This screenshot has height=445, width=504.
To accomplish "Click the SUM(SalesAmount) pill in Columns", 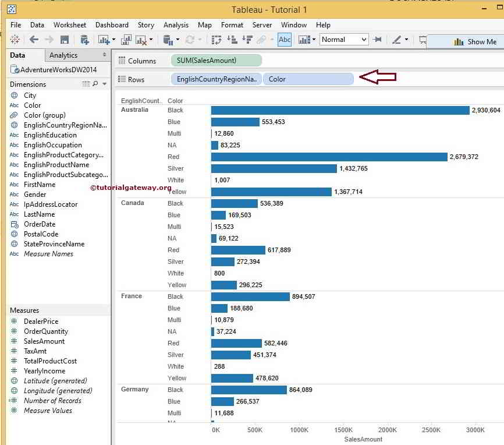I will [216, 61].
